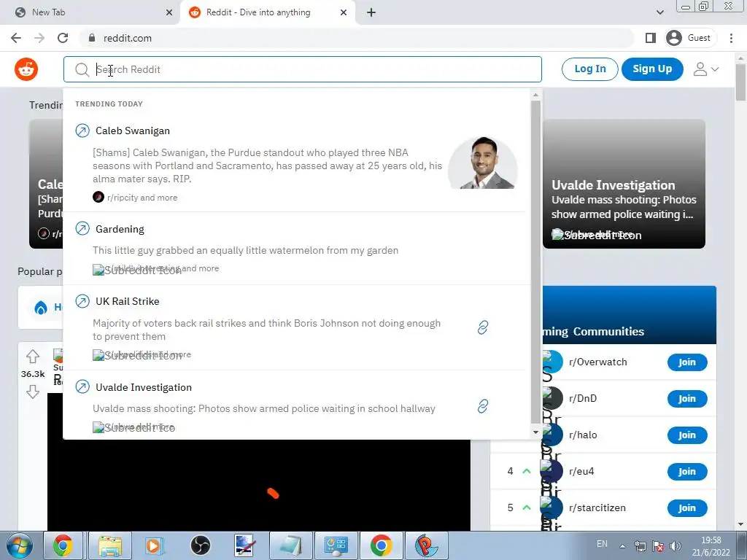Click the volume speaker tray icon
Screen dimensions: 747x560
[675, 546]
